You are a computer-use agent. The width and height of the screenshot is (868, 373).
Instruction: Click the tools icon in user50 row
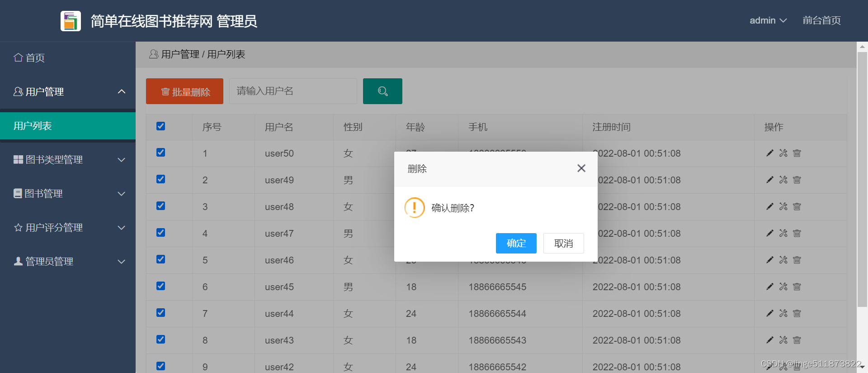pos(783,153)
